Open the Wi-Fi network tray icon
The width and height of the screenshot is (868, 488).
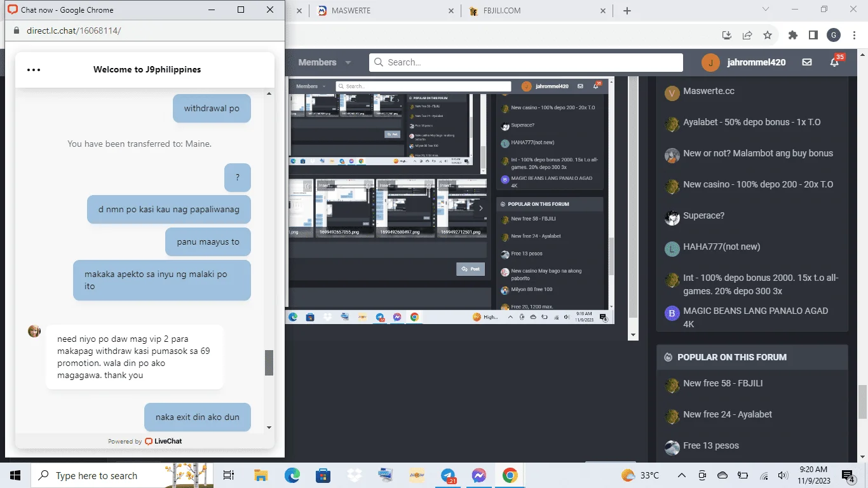click(x=764, y=475)
